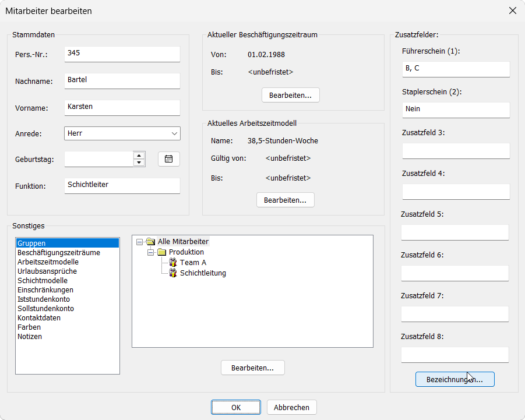
Task: Cancel with the Abbrechen button
Action: (x=291, y=407)
